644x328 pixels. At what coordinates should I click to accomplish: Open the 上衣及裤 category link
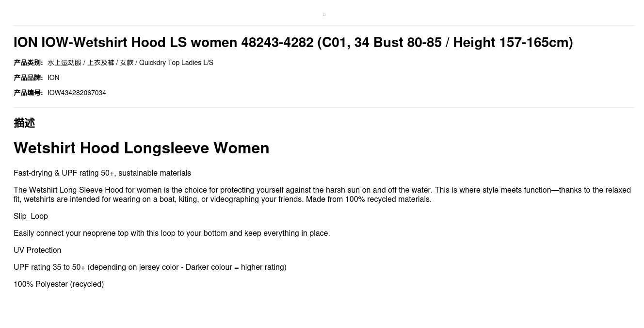click(101, 63)
